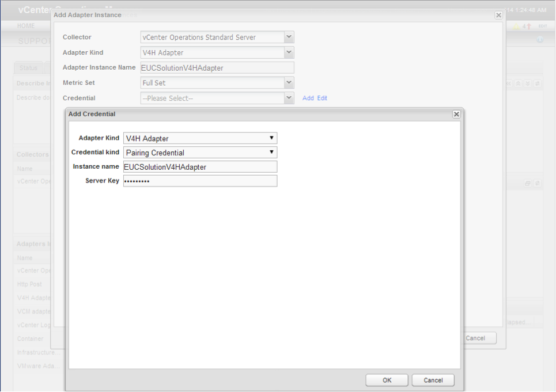Image resolution: width=556 pixels, height=392 pixels.
Task: Open the Collector dropdown
Action: [x=289, y=37]
